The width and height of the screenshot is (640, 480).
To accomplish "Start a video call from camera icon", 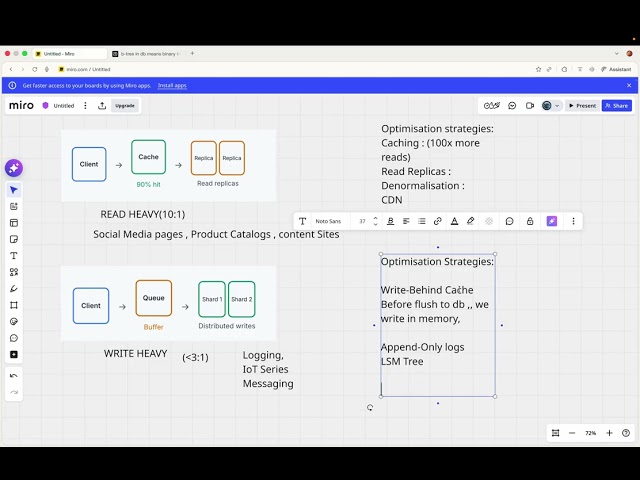I will pos(530,106).
